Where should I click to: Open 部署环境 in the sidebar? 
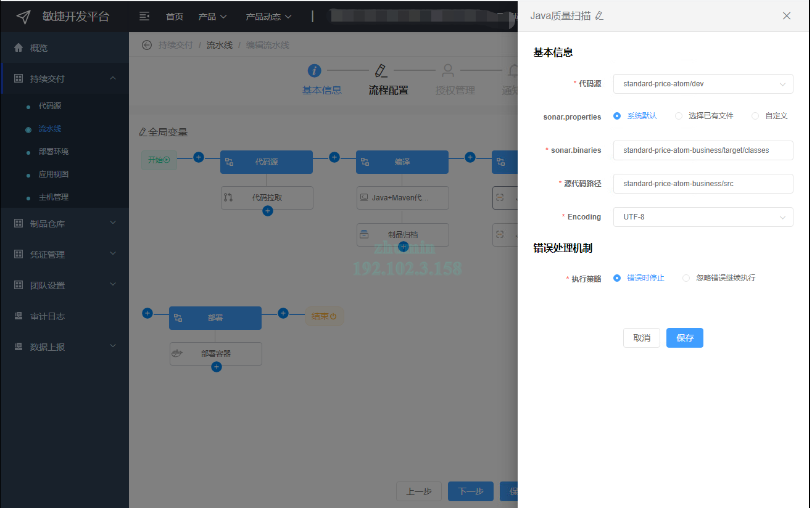click(54, 152)
